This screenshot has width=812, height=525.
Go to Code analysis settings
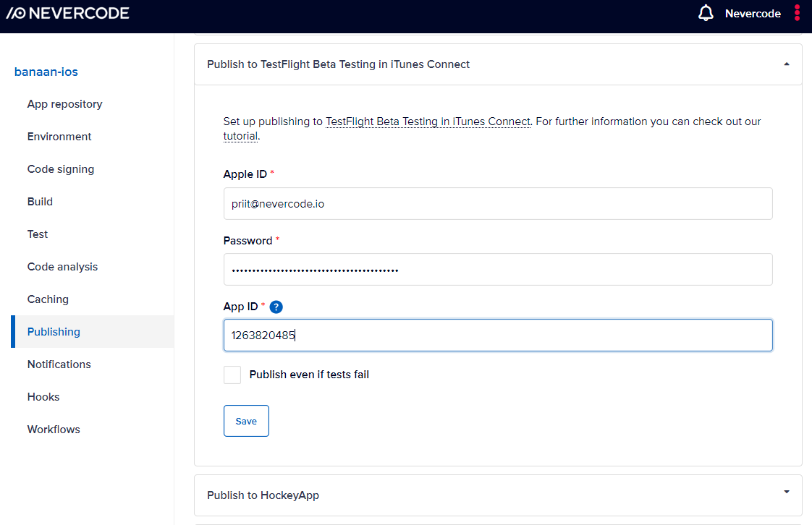pyautogui.click(x=62, y=267)
